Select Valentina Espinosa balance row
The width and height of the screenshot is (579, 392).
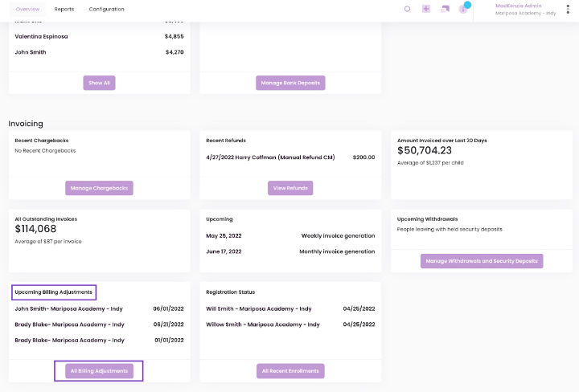pos(99,36)
